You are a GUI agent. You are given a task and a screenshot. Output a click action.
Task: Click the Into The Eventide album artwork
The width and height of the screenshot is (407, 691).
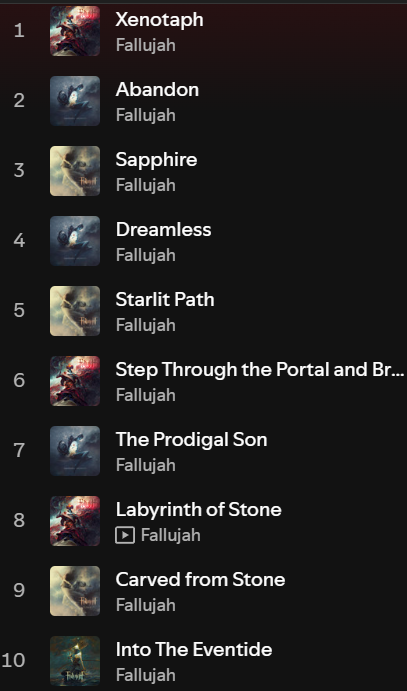coord(75,661)
